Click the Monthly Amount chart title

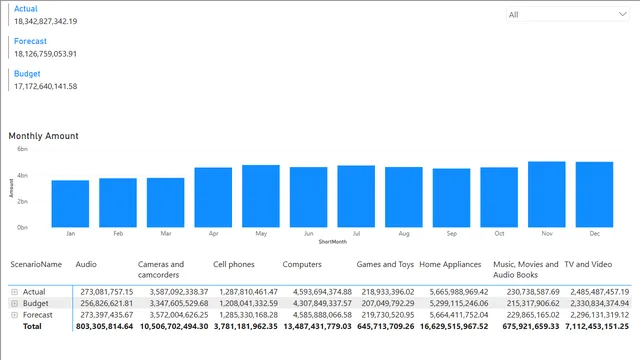coord(43,136)
